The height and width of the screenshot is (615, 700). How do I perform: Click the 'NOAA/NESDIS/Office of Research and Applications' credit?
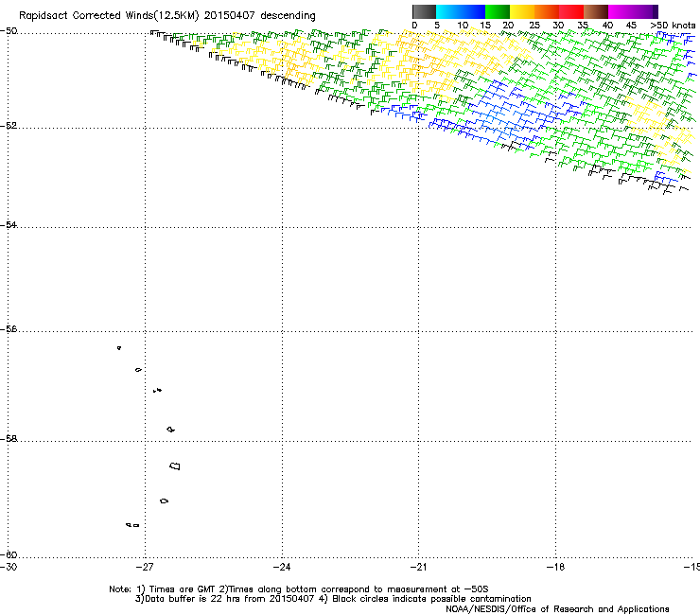pos(557,609)
